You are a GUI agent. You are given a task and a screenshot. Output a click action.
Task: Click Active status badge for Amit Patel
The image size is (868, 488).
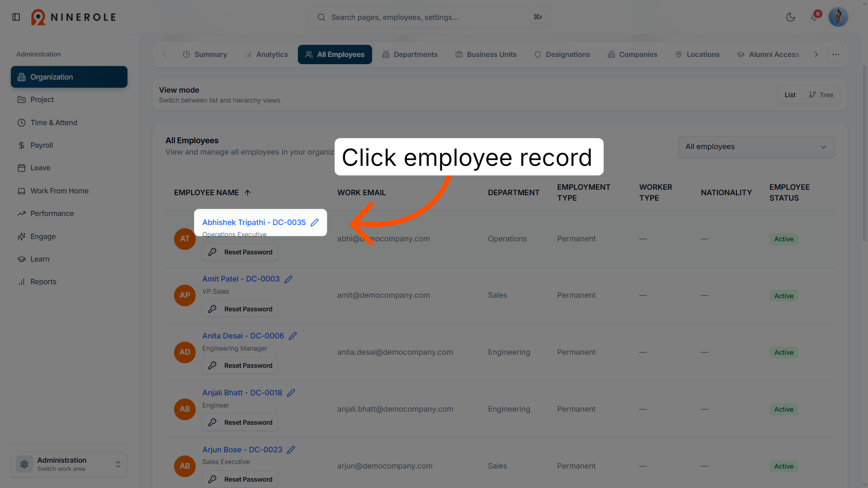(x=784, y=296)
